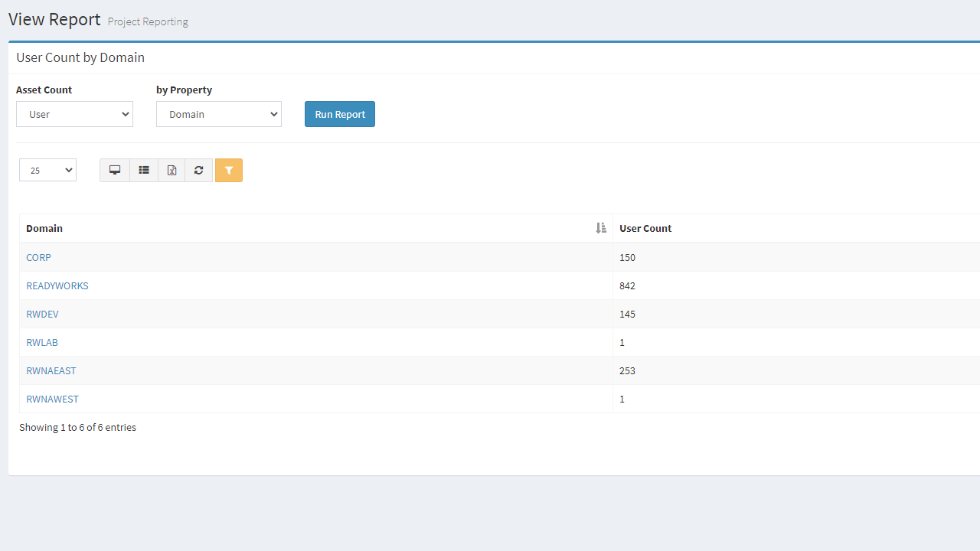
Task: Toggle the orange filter funnel button
Action: (229, 170)
